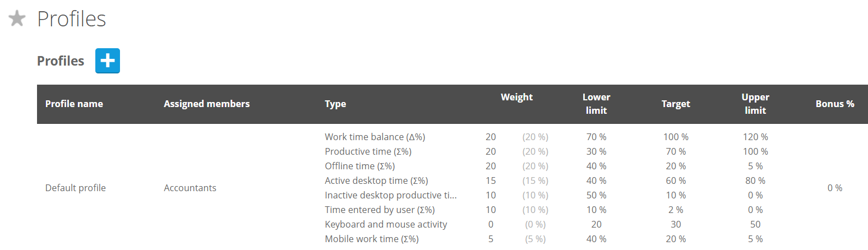Click truncated Inactive desktop productive time entry
The width and height of the screenshot is (868, 250).
tap(391, 195)
